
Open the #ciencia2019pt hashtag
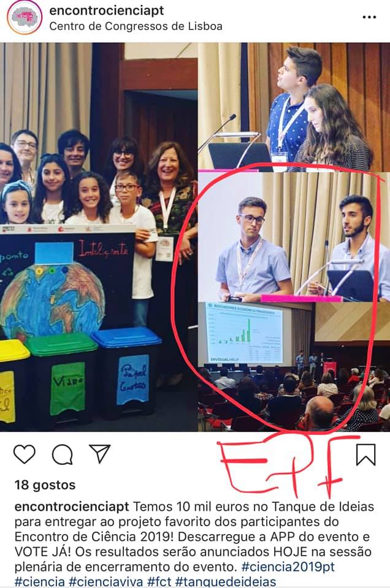pyautogui.click(x=288, y=566)
